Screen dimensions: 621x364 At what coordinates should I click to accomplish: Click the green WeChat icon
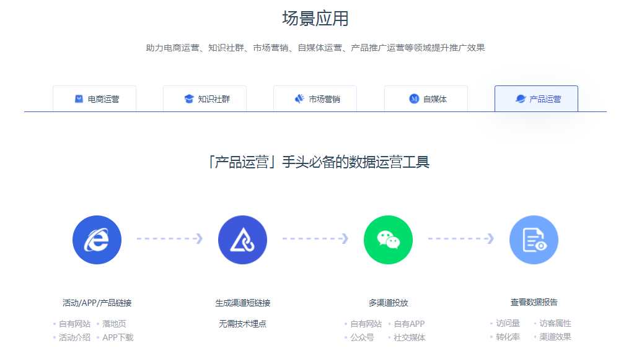point(388,240)
